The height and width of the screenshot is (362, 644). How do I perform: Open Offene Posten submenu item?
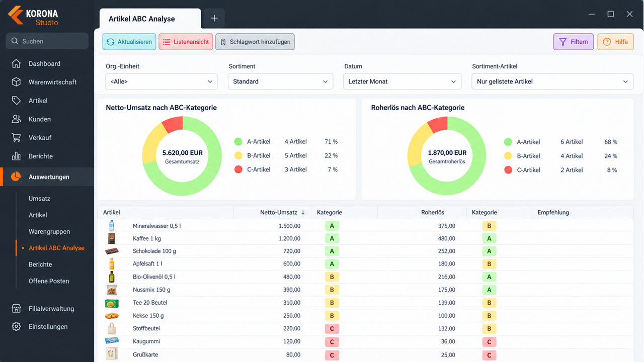click(x=49, y=281)
